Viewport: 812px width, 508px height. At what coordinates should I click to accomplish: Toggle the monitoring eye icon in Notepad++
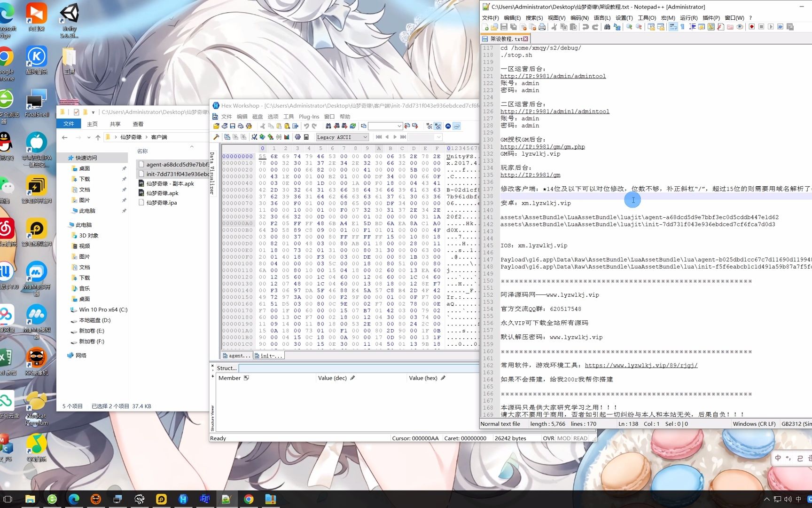[740, 27]
